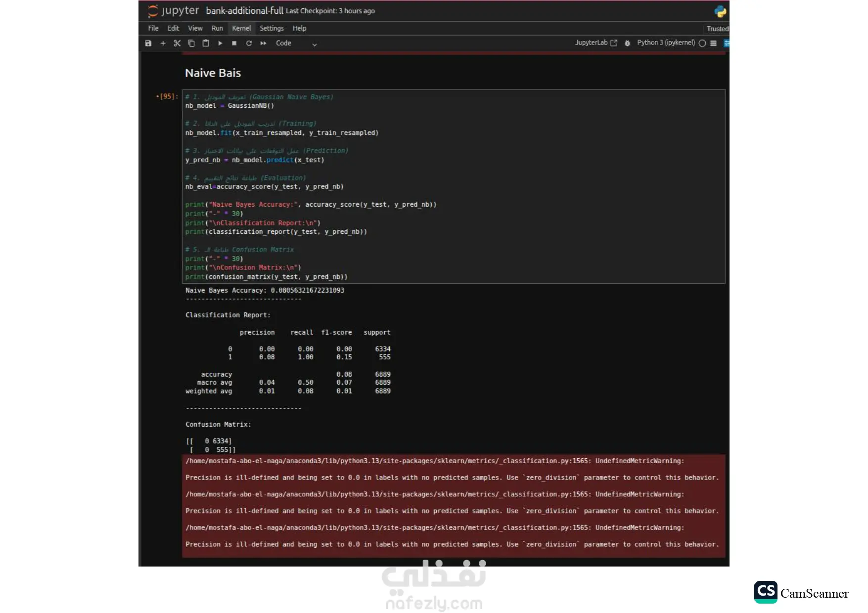Copy the selected cell
Image resolution: width=868 pixels, height=613 pixels.
pyautogui.click(x=191, y=44)
